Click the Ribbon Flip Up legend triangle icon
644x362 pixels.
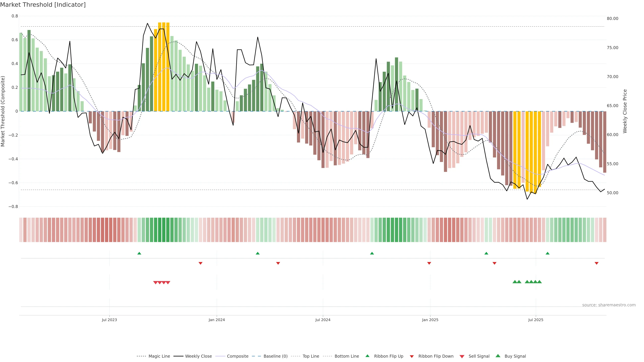coord(367,356)
